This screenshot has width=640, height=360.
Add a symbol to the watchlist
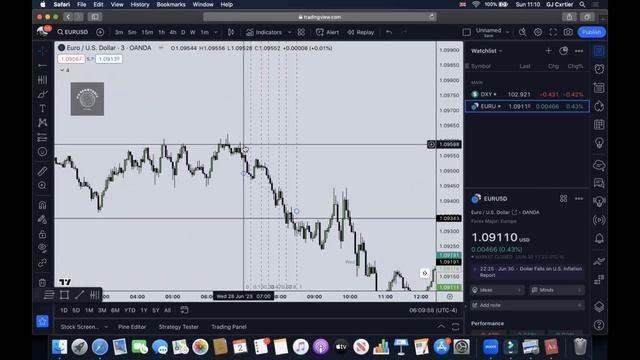click(x=548, y=51)
